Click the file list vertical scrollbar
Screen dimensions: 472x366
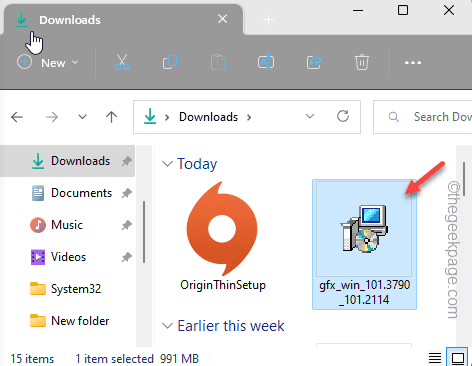coord(464,179)
